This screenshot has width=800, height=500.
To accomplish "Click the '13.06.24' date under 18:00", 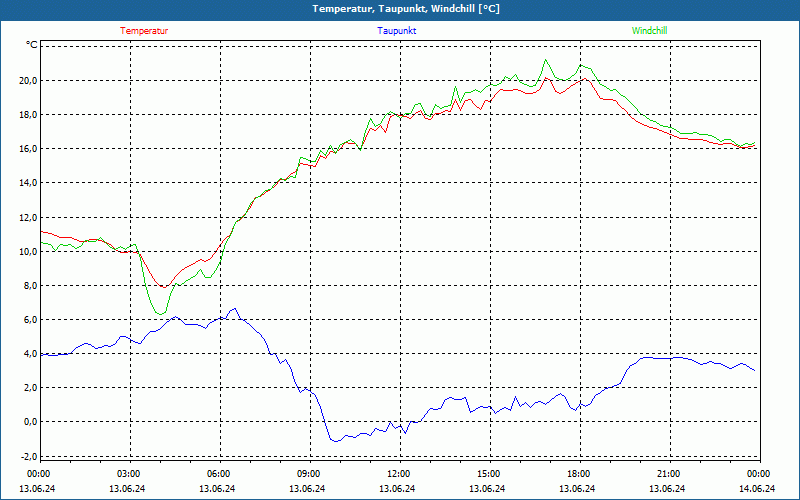I will pyautogui.click(x=578, y=488).
